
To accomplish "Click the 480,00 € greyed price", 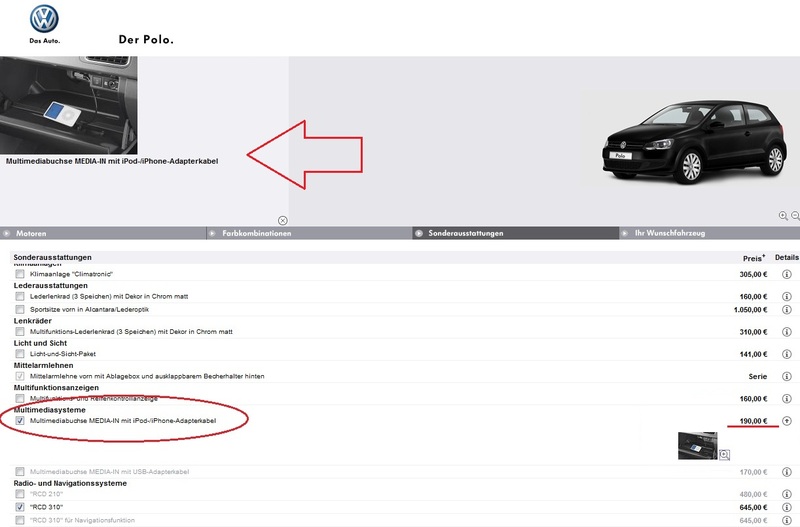I will point(754,494).
